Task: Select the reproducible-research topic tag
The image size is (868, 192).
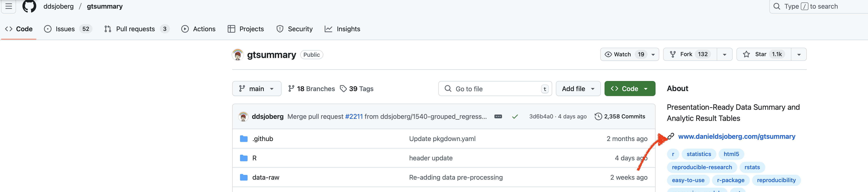Action: [702, 167]
